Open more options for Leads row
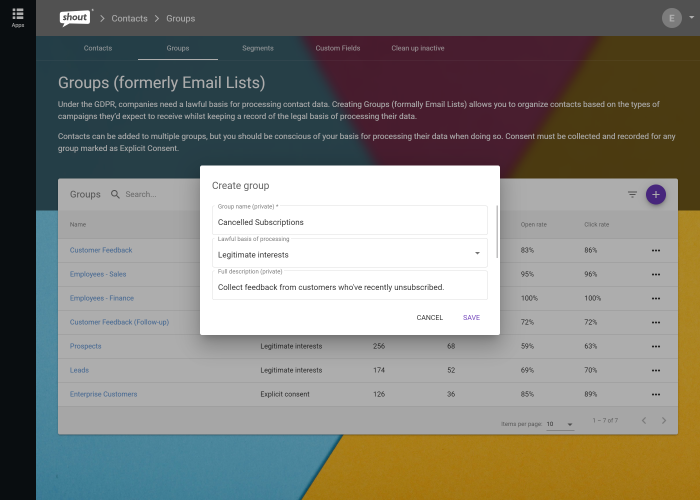Viewport: 700px width, 500px height. 655,371
